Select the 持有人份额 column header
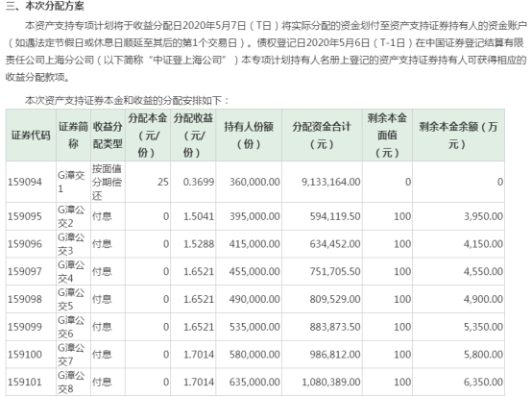Image resolution: width=532 pixels, height=397 pixels. coord(249,136)
